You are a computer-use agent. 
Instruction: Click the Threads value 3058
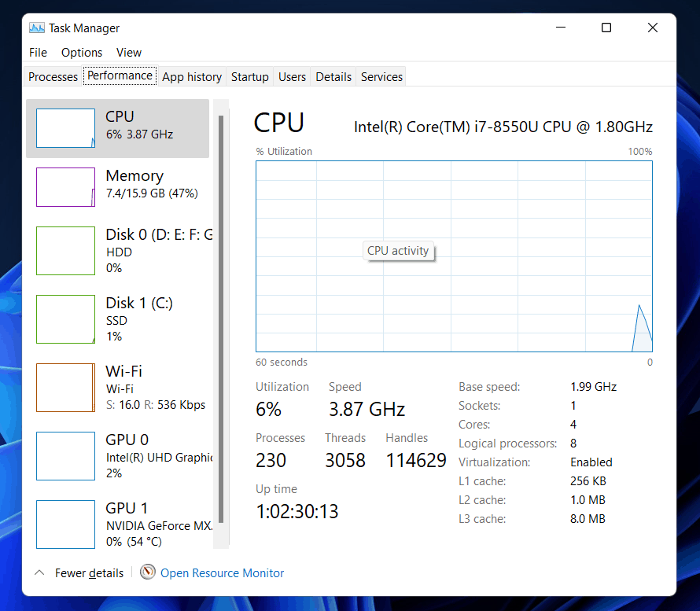(x=345, y=460)
